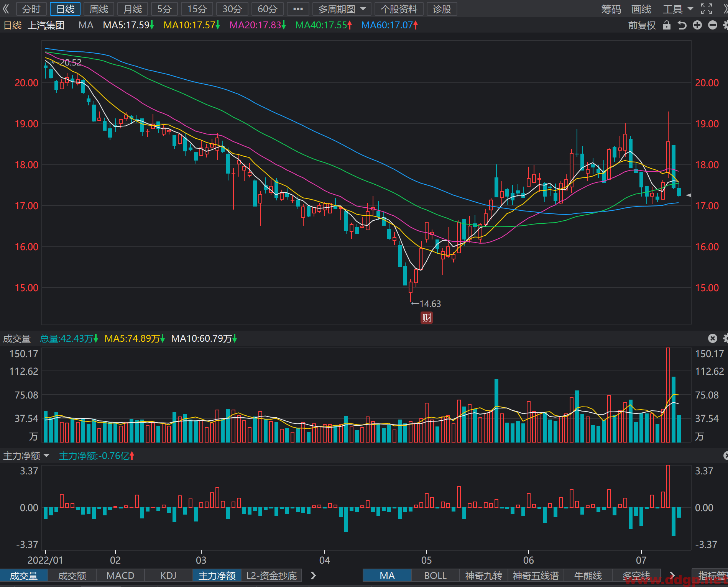This screenshot has width=728, height=587.
Task: Close the 成交量 volume panel
Action: pos(713,338)
